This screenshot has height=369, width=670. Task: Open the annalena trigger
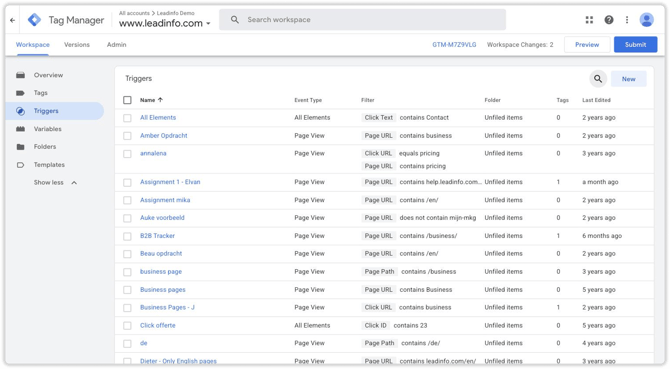153,153
